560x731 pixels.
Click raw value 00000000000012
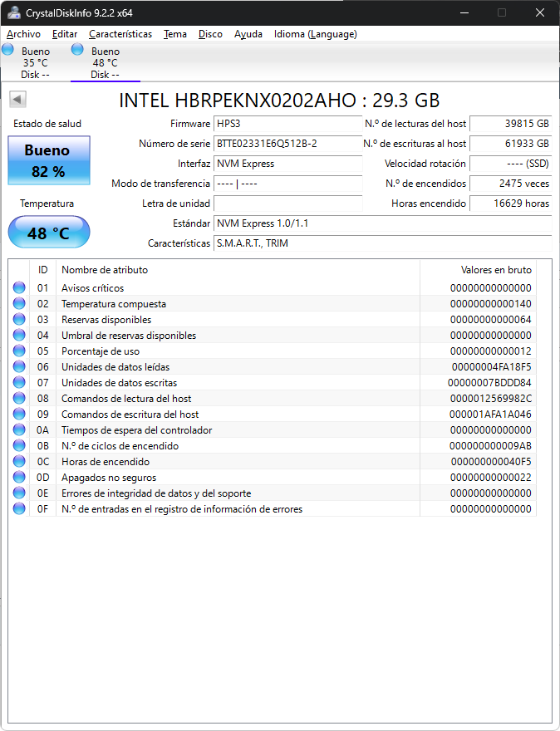click(x=490, y=351)
